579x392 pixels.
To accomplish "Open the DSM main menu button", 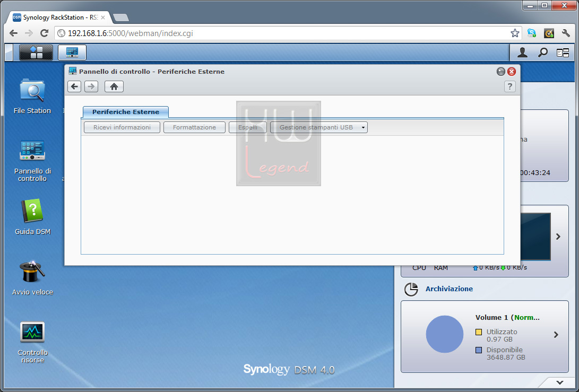I will tap(36, 53).
